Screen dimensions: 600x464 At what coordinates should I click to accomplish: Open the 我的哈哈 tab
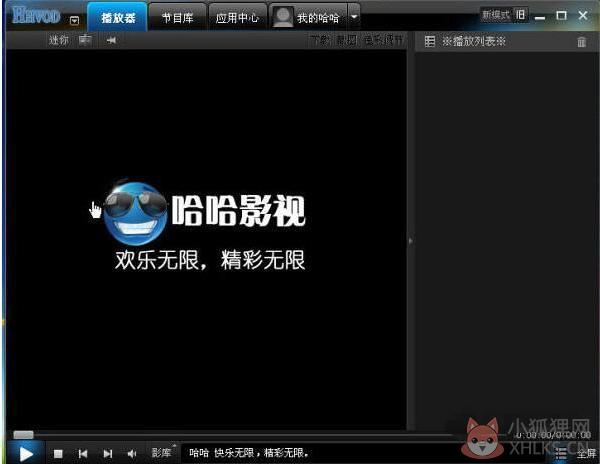pyautogui.click(x=318, y=18)
